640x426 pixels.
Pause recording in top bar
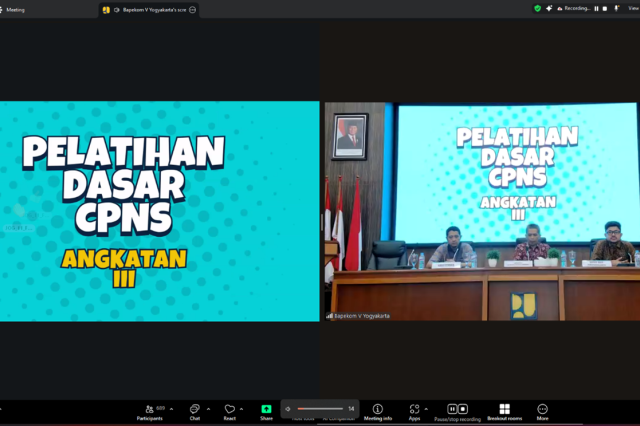point(596,9)
